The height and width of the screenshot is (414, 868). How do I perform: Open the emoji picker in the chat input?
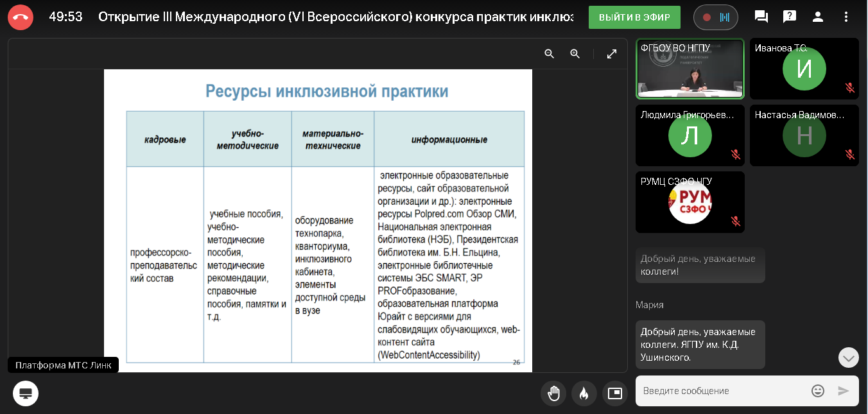point(818,391)
